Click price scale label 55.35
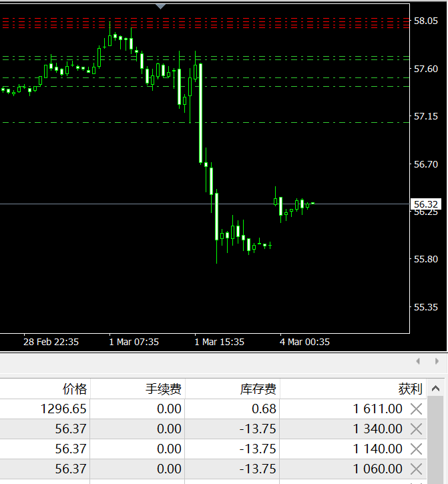 (x=426, y=308)
